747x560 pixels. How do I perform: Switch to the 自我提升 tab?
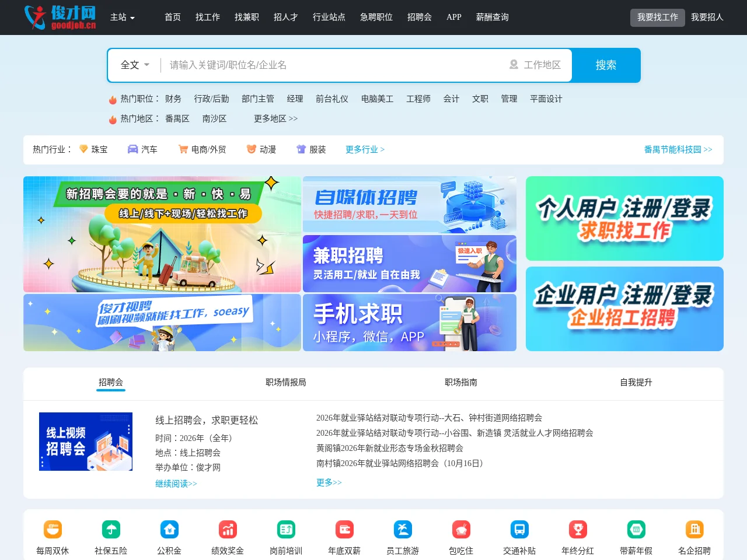pyautogui.click(x=636, y=383)
